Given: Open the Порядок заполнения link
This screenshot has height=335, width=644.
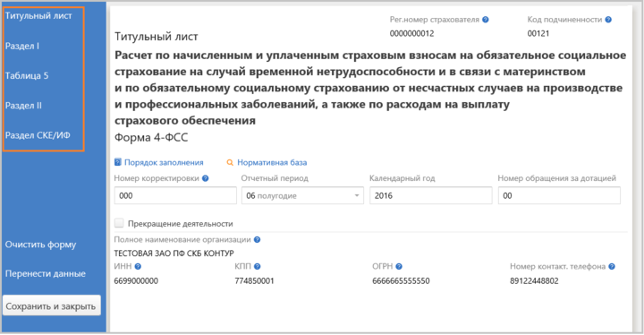Looking at the screenshot, I should pos(164,162).
